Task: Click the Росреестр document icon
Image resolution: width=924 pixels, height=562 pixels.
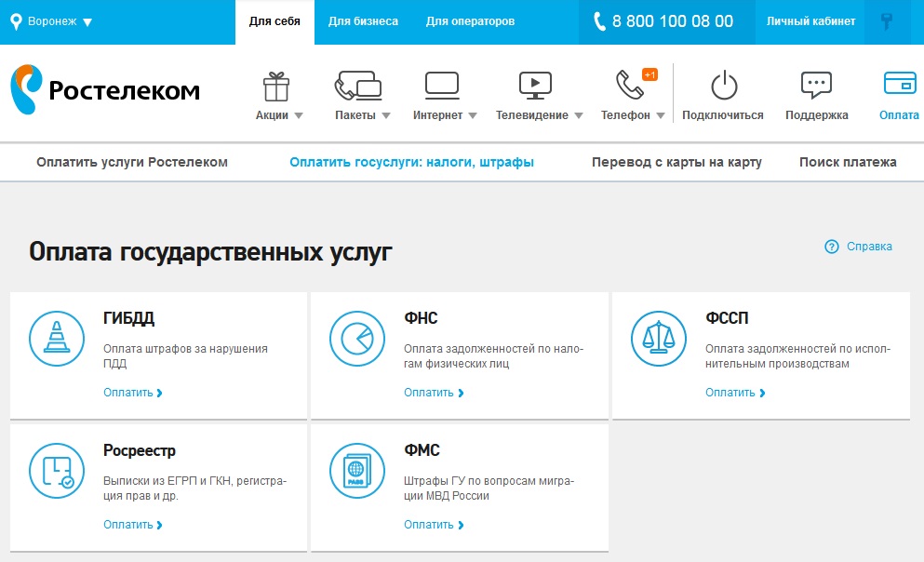Action: point(57,472)
